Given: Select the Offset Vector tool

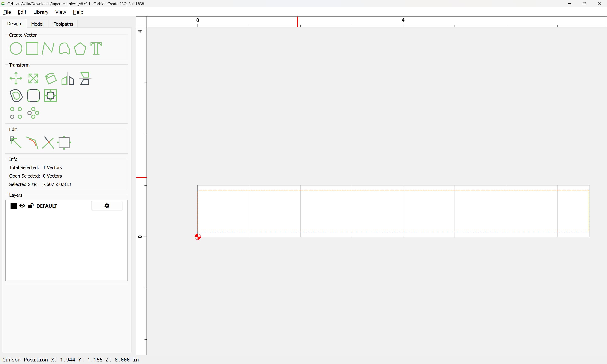Looking at the screenshot, I should click(16, 96).
